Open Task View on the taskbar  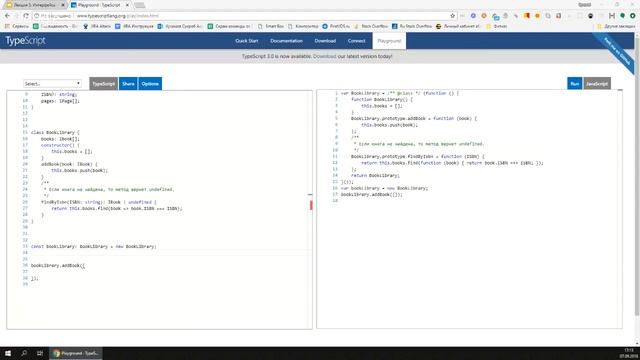tap(40, 353)
